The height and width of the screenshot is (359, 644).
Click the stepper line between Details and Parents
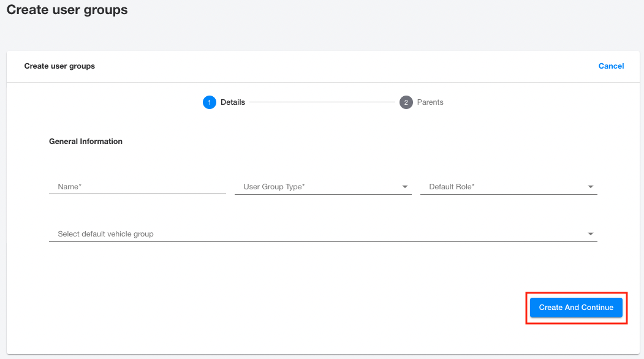pyautogui.click(x=322, y=102)
